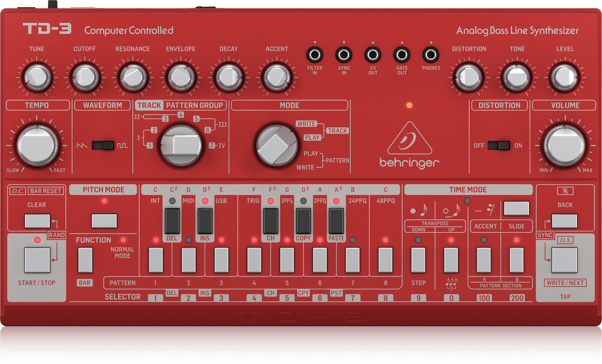602x364 pixels.
Task: Click the TONE knob
Action: pos(517,78)
